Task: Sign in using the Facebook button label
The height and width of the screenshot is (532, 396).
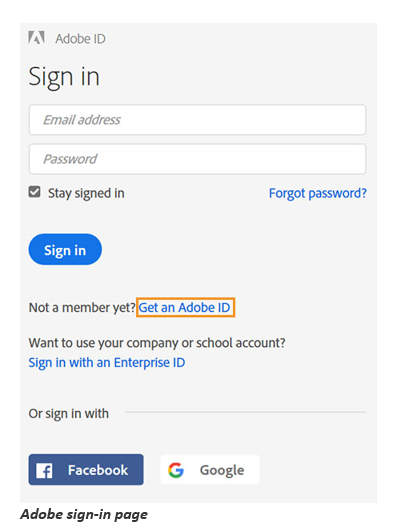Action: (98, 470)
